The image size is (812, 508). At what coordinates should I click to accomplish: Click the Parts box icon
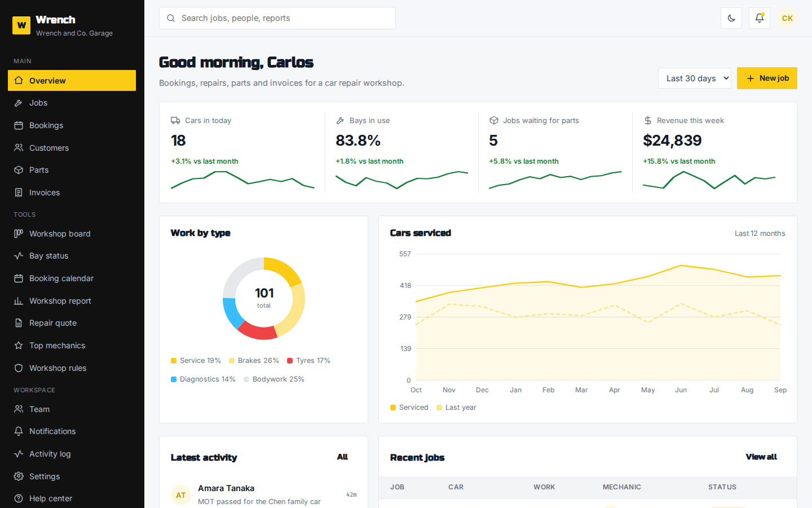[x=19, y=170]
